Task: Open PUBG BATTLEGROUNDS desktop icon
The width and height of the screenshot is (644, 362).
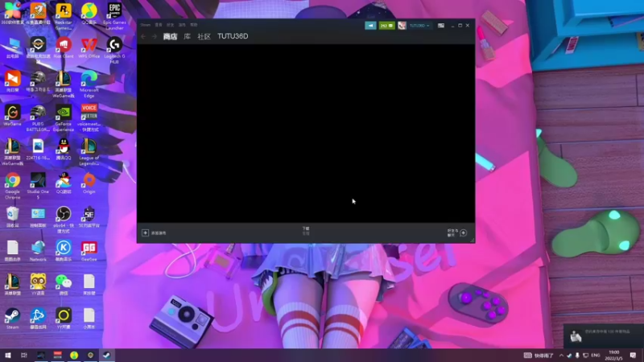Action: (38, 118)
